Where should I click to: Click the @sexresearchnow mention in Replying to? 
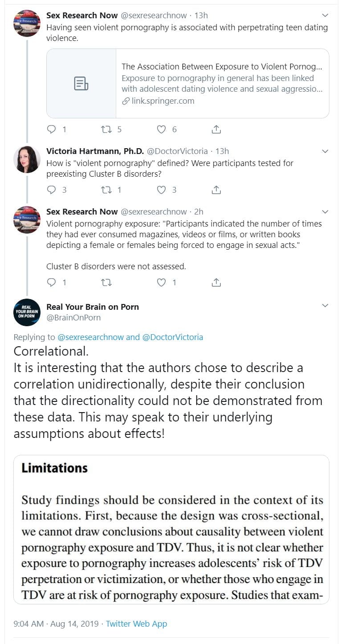click(x=91, y=337)
